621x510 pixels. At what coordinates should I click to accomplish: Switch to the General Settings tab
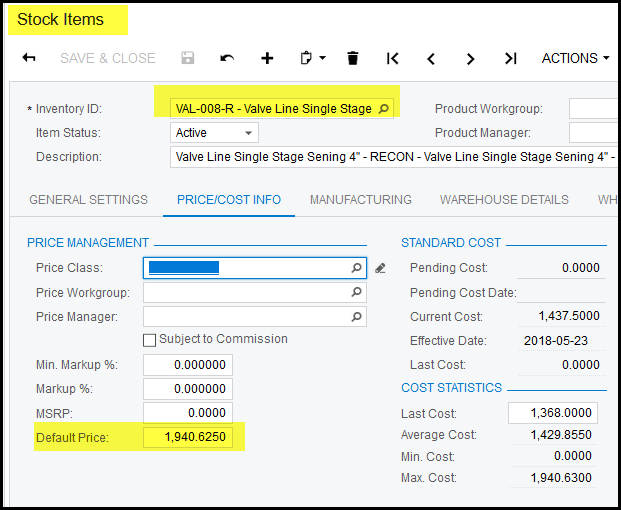pyautogui.click(x=87, y=200)
